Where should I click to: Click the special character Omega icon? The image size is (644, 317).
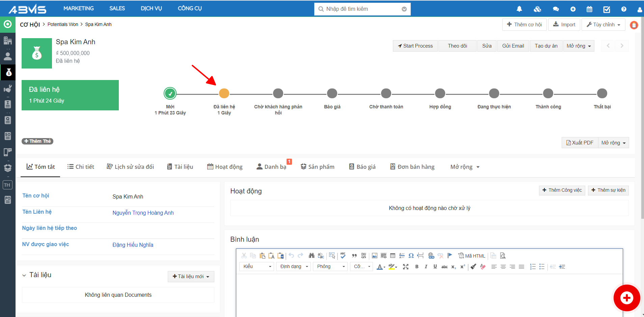pos(411,256)
